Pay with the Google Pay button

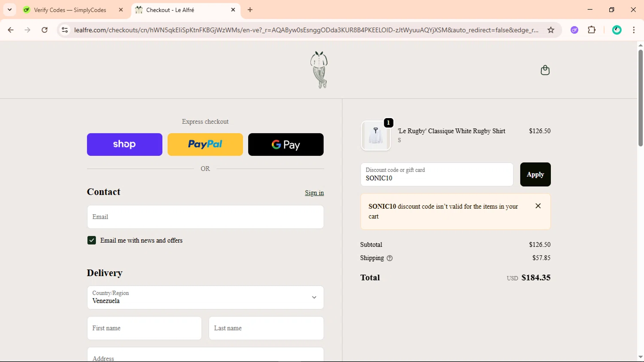pyautogui.click(x=286, y=144)
